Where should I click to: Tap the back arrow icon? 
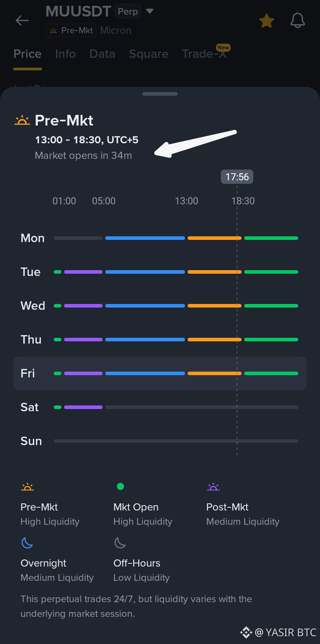[x=22, y=20]
